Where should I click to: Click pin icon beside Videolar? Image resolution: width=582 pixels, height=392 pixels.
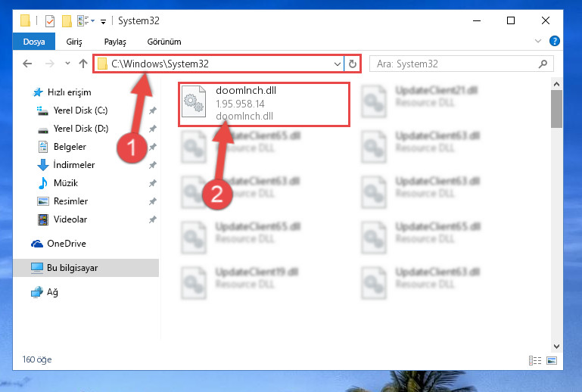click(x=153, y=219)
